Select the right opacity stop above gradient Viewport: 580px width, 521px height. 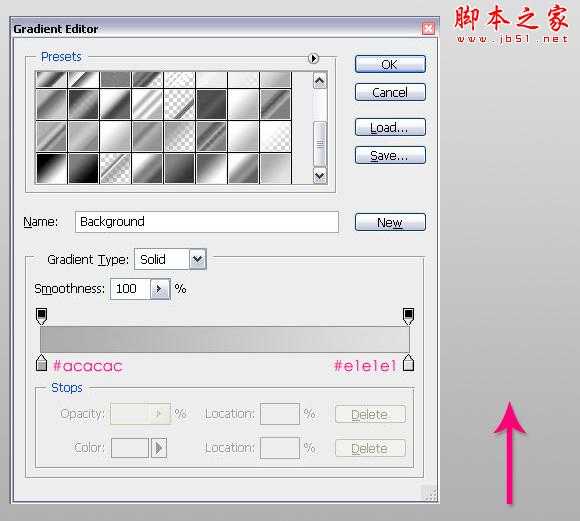408,317
